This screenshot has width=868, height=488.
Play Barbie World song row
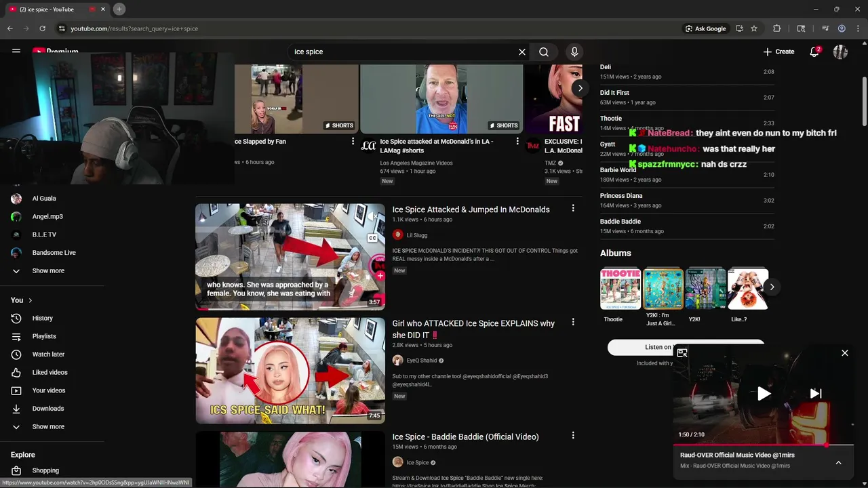coord(687,174)
